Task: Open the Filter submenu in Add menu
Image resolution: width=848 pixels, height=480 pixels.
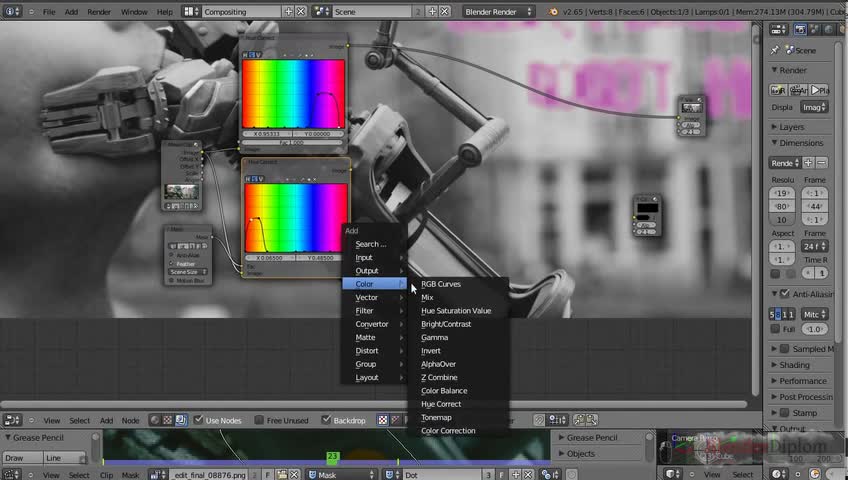Action: (x=374, y=311)
